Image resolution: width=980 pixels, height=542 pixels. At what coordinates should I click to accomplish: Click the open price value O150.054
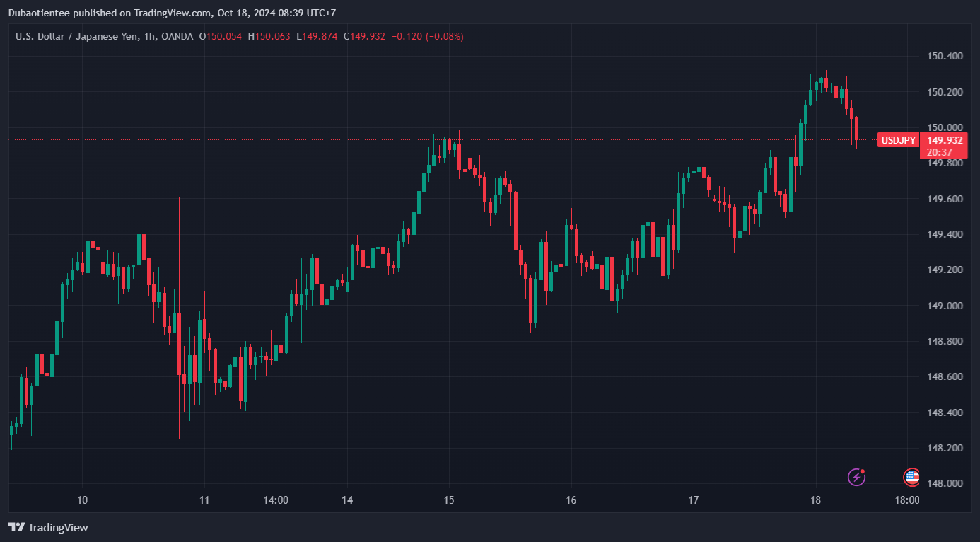[x=221, y=36]
